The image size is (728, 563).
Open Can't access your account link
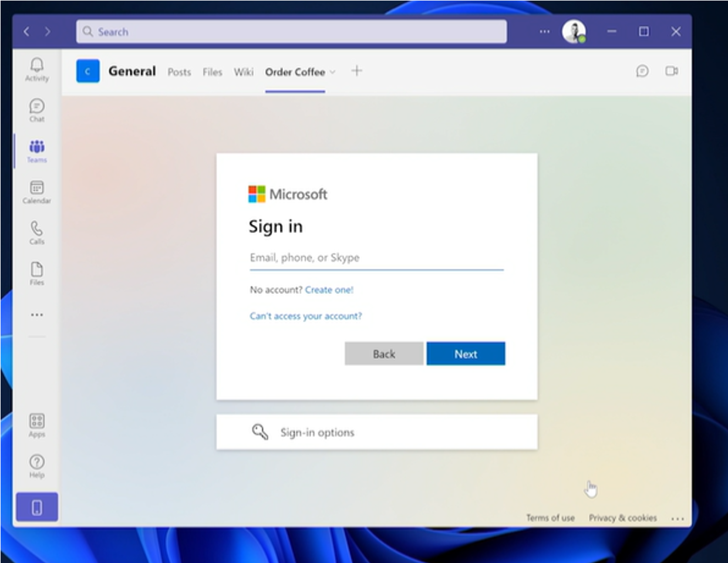click(306, 316)
